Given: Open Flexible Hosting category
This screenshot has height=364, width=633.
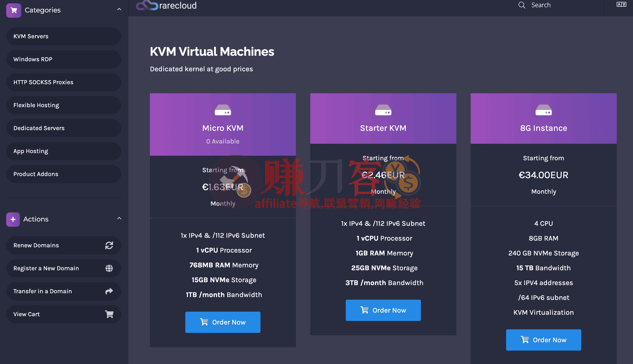Looking at the screenshot, I should (x=63, y=105).
